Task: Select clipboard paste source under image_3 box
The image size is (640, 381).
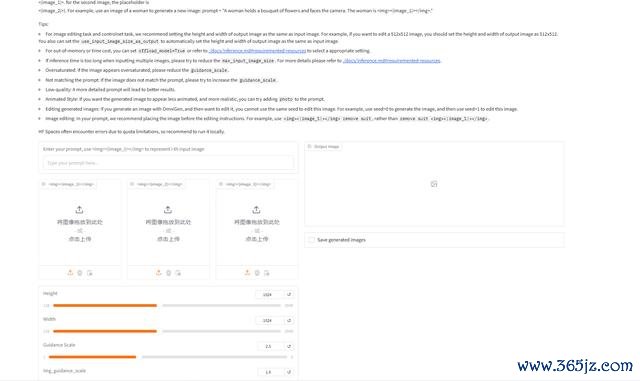Action: pyautogui.click(x=267, y=273)
